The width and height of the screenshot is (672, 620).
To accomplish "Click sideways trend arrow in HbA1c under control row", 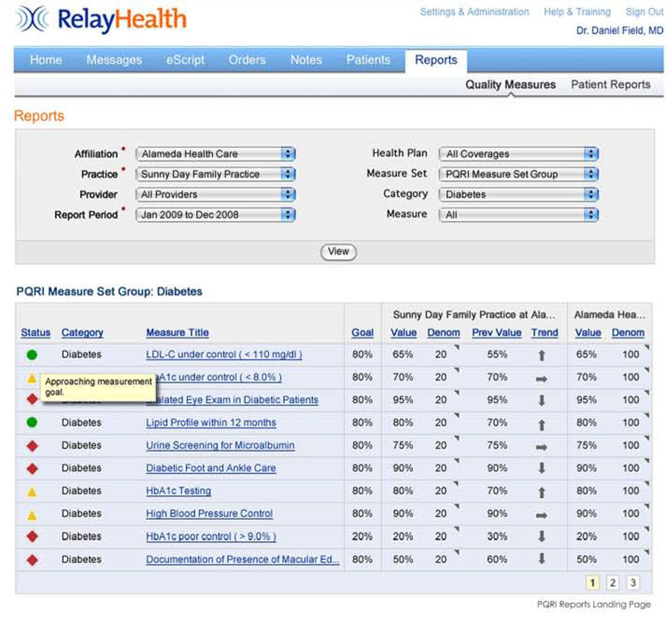I will click(542, 379).
